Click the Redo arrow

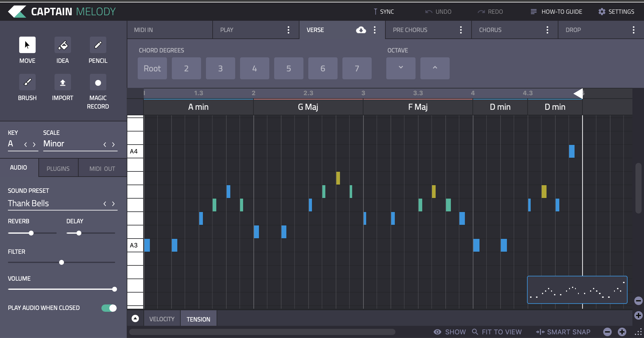point(481,12)
